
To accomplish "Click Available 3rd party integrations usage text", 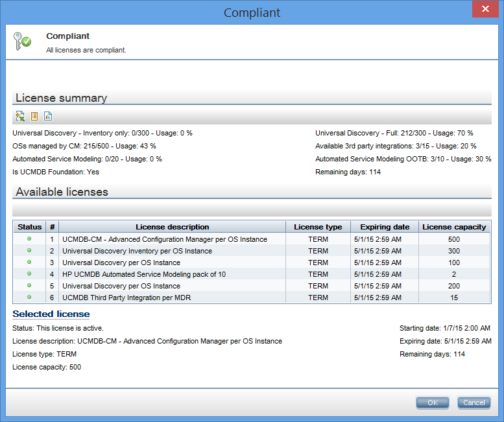I will coord(396,146).
